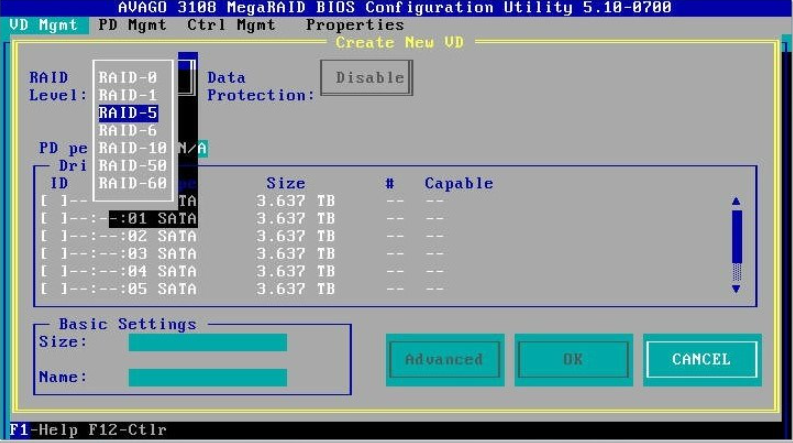Click the Name input field
The image size is (793, 443).
207,377
